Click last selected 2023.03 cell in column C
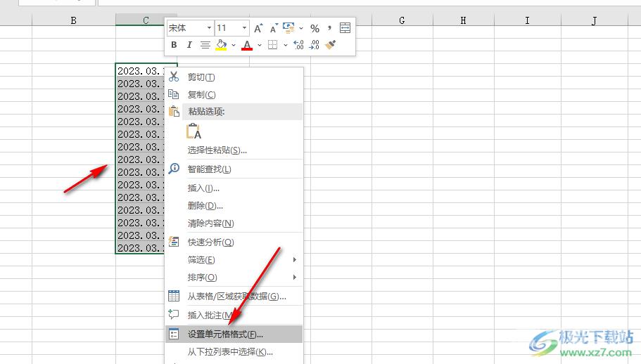 (141, 247)
